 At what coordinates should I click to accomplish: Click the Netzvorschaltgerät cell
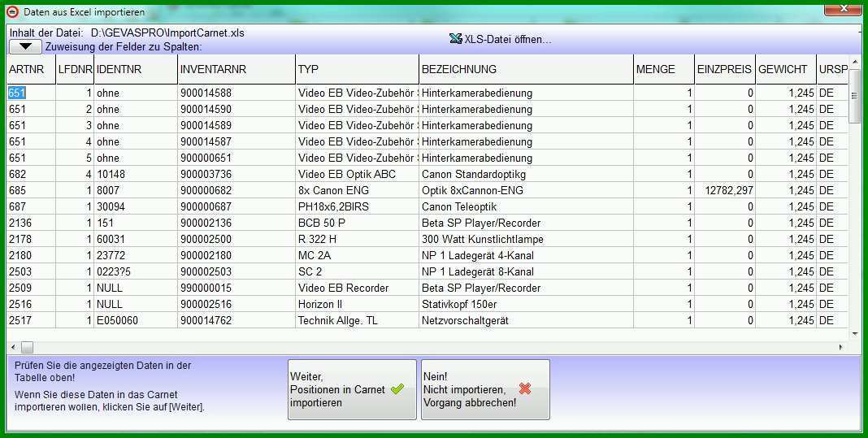(x=527, y=320)
